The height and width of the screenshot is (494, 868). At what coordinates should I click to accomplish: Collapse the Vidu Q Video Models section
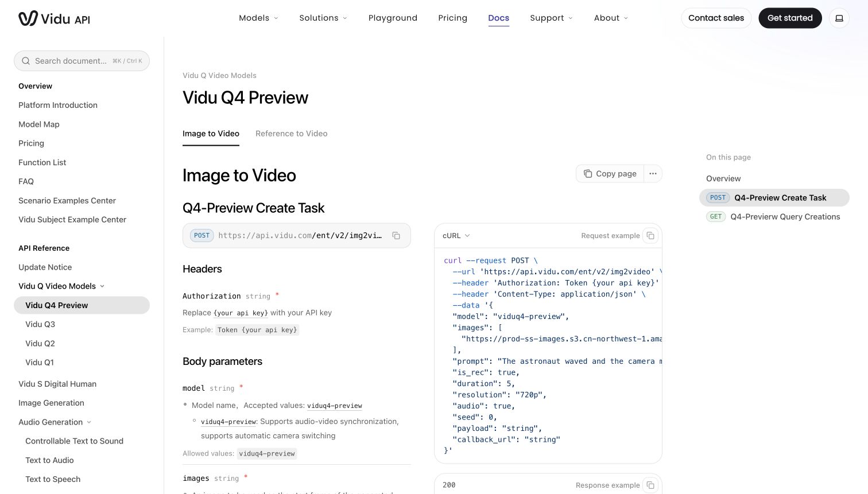click(62, 286)
